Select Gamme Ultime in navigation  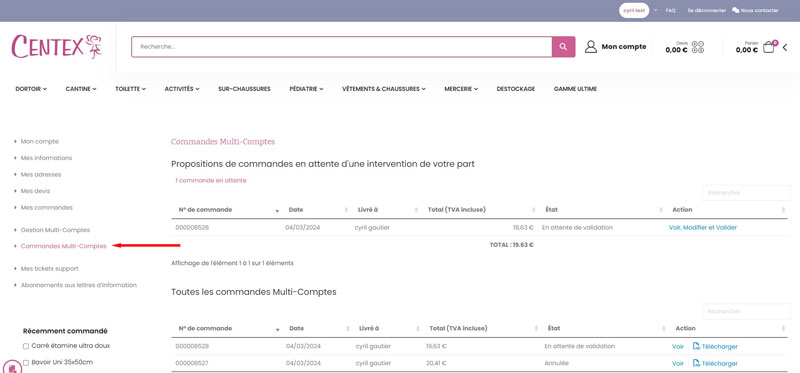click(x=575, y=89)
